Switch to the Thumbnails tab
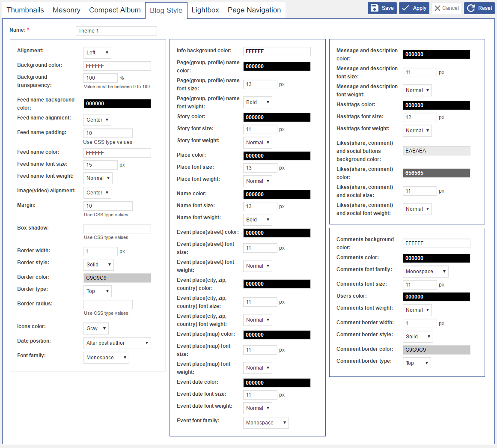This screenshot has height=448, width=497. [x=25, y=10]
